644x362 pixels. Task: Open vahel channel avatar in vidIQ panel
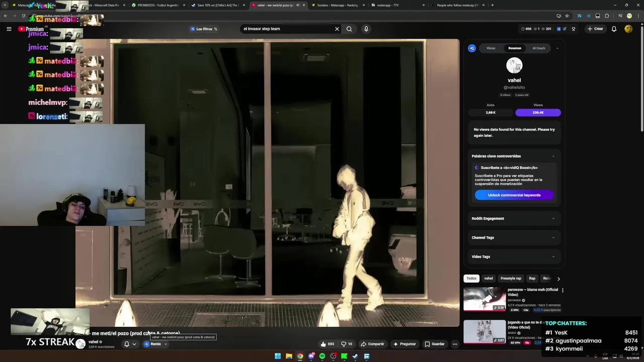[514, 65]
